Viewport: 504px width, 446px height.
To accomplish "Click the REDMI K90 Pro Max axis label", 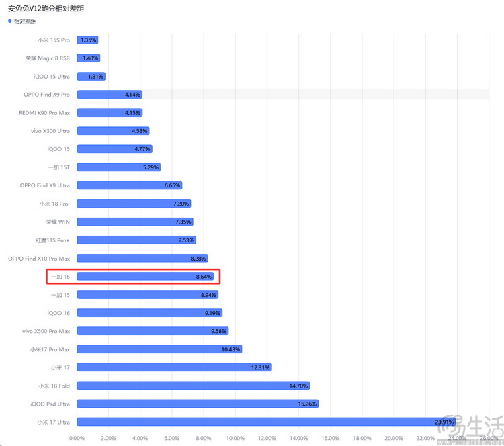I will point(44,113).
